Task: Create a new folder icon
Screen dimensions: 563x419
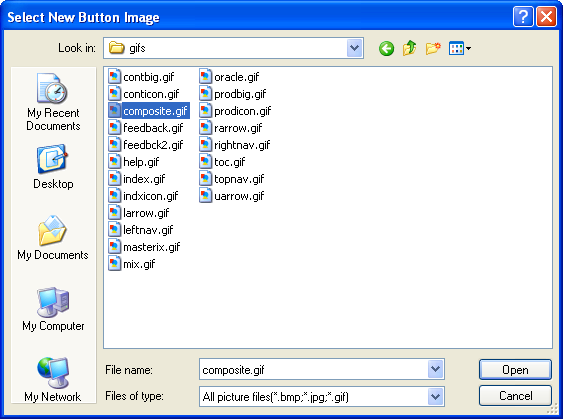Action: (x=433, y=48)
